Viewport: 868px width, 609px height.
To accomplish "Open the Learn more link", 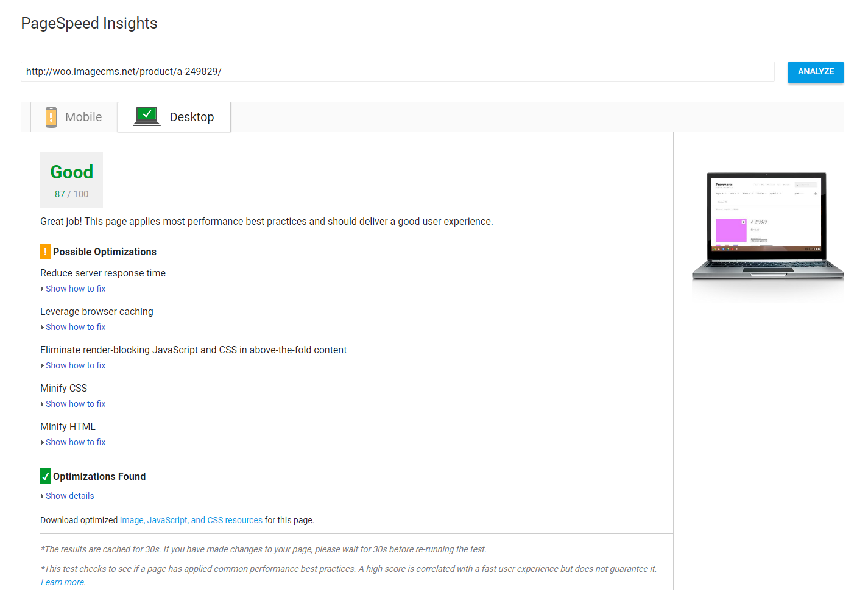I will [x=63, y=582].
